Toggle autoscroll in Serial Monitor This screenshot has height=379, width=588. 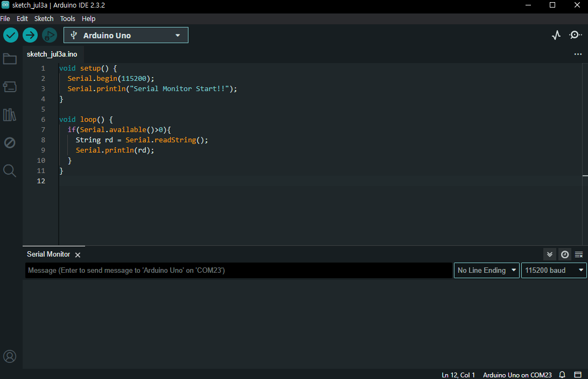[550, 254]
